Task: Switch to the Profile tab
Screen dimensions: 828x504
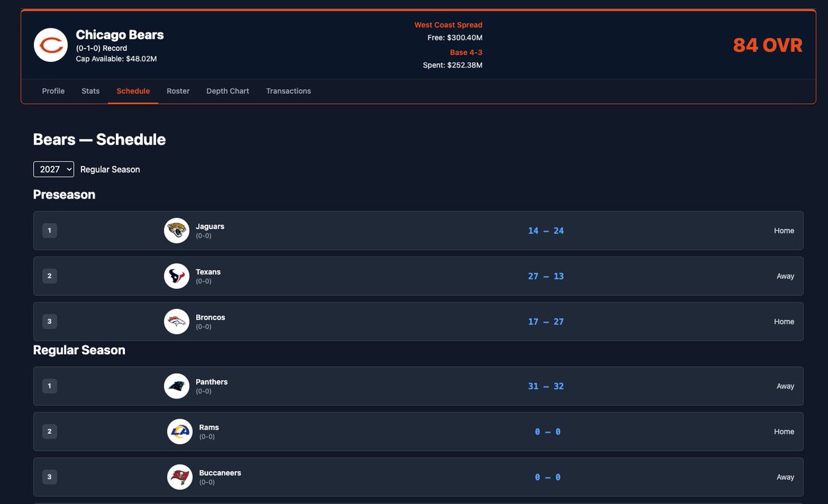Action: click(53, 91)
